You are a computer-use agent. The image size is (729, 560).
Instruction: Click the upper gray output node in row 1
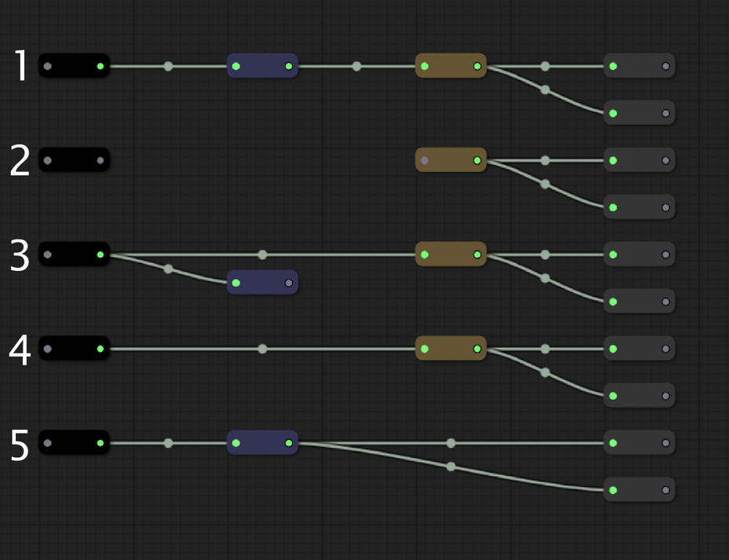(638, 66)
